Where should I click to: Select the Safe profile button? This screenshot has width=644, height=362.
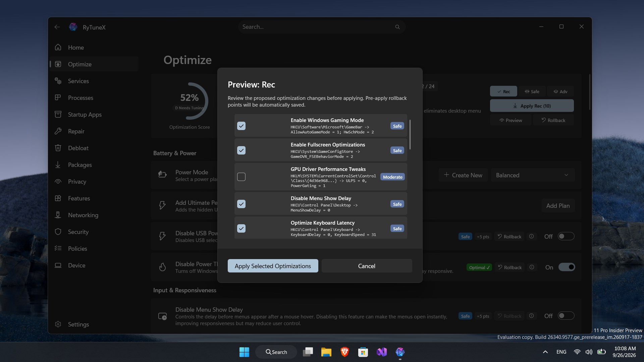coord(532,92)
